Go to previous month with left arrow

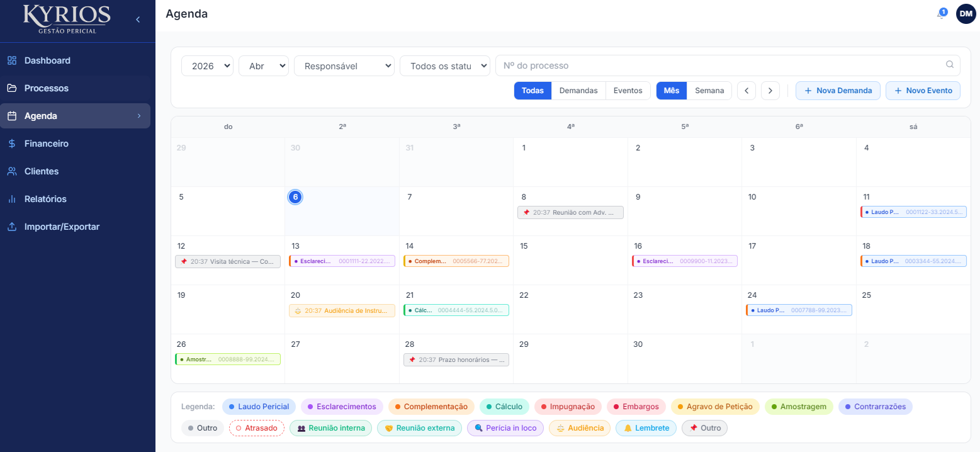746,91
